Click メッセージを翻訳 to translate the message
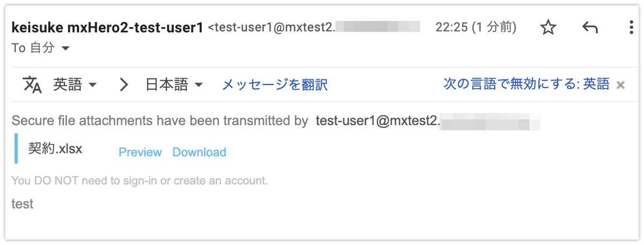 [274, 85]
